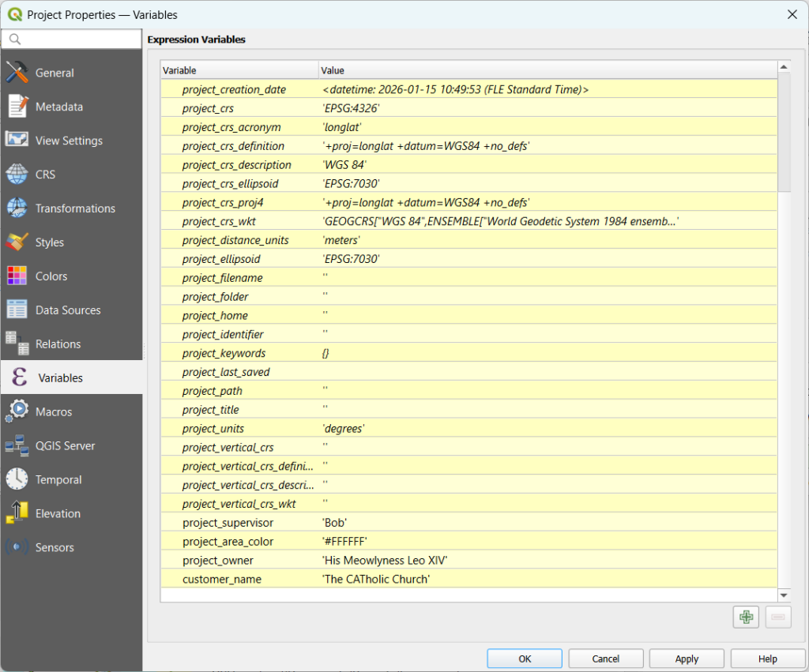
Task: Select the Colors palette icon
Action: 17,276
